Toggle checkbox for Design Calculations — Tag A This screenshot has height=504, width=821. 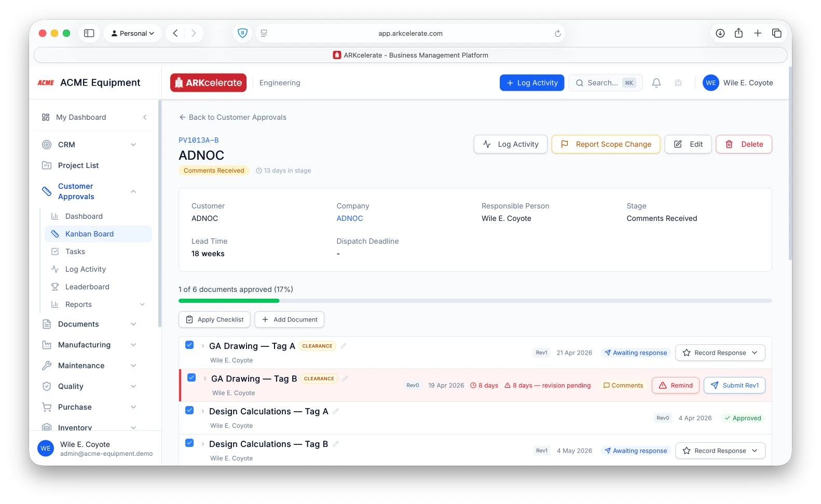[x=189, y=410]
